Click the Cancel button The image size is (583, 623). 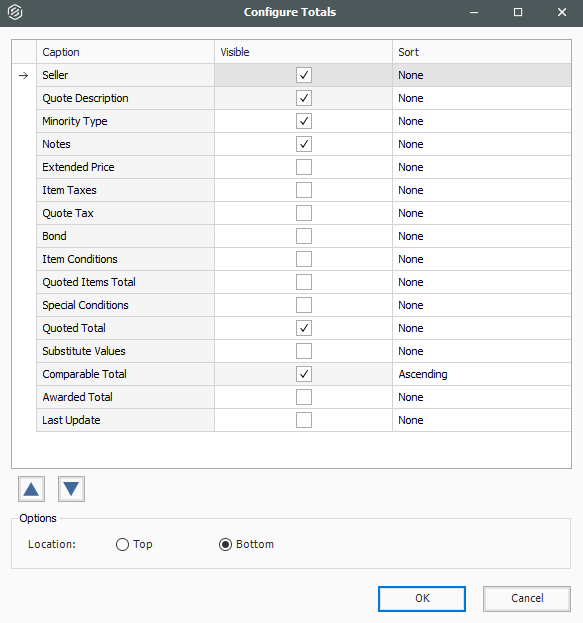coord(527,598)
